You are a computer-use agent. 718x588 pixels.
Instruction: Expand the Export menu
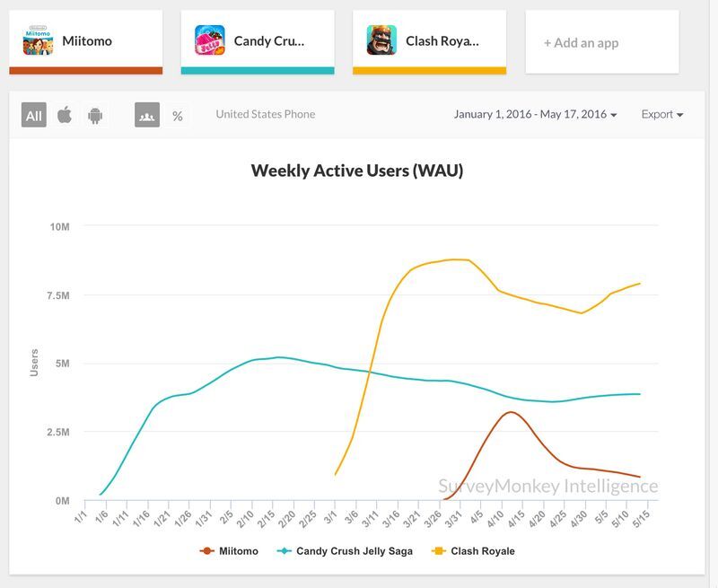click(x=662, y=114)
